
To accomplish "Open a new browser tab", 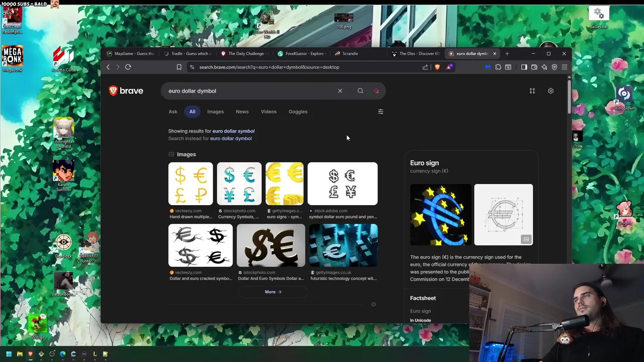I will coord(507,53).
